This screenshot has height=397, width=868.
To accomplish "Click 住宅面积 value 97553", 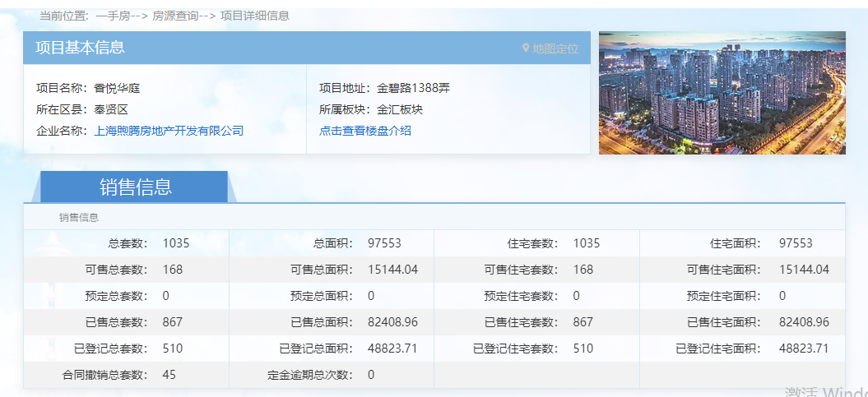I will (x=796, y=243).
